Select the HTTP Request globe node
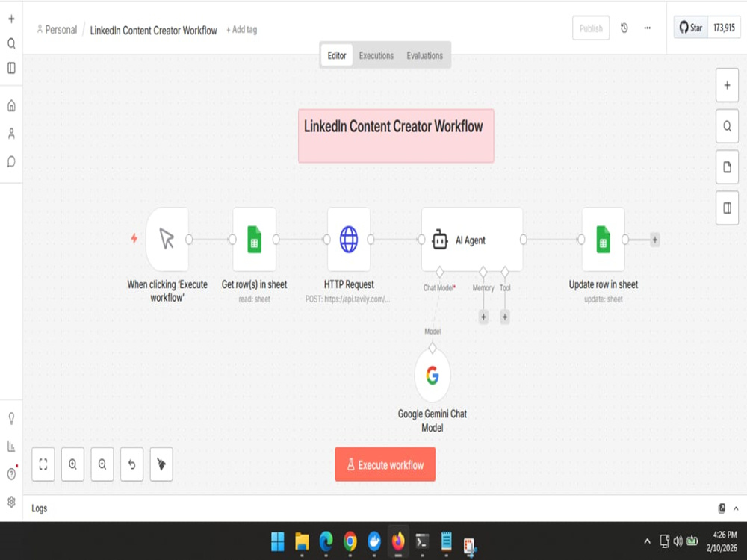Viewport: 747px width, 560px height. [x=349, y=239]
